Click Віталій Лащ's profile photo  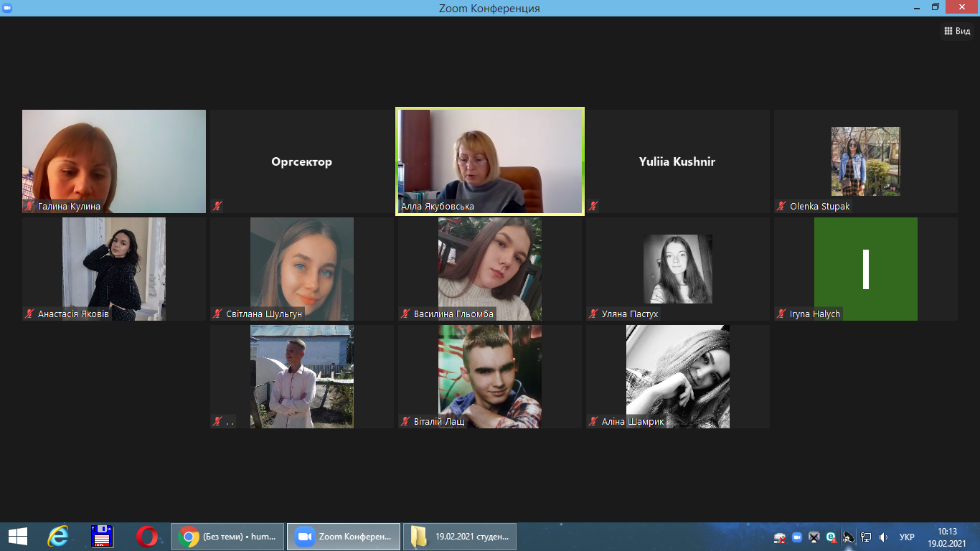coord(490,377)
